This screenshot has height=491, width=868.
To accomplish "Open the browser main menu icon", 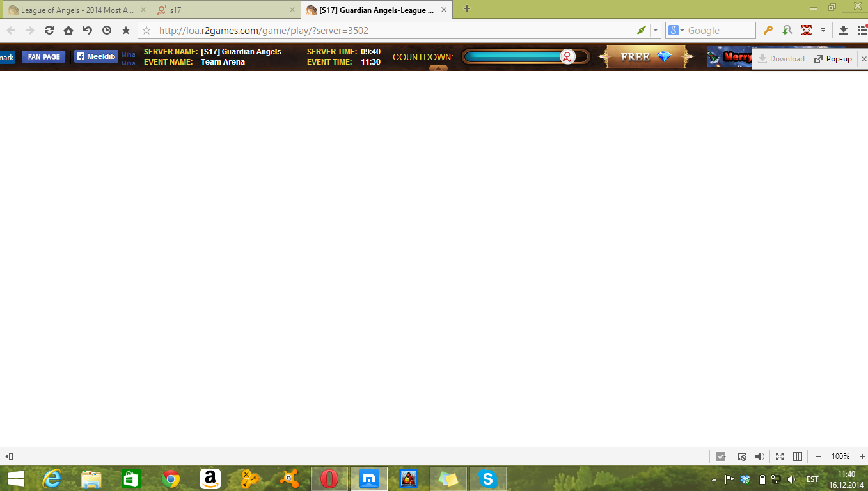I will pyautogui.click(x=862, y=30).
